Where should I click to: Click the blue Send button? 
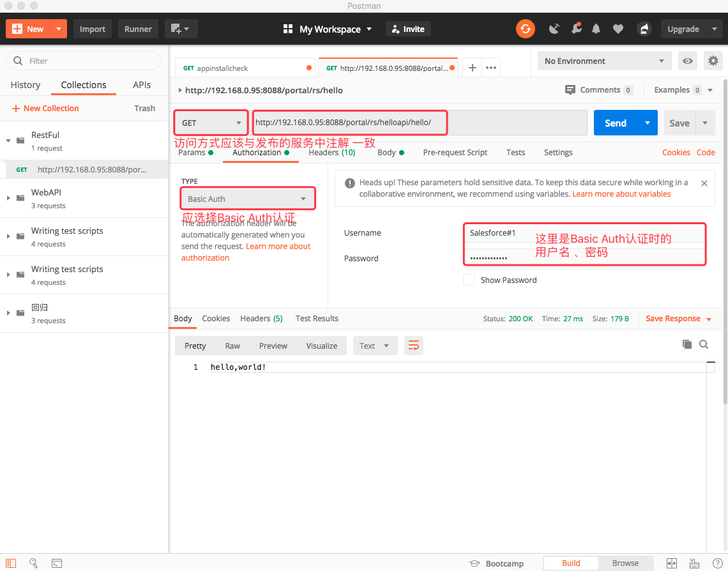coord(615,123)
